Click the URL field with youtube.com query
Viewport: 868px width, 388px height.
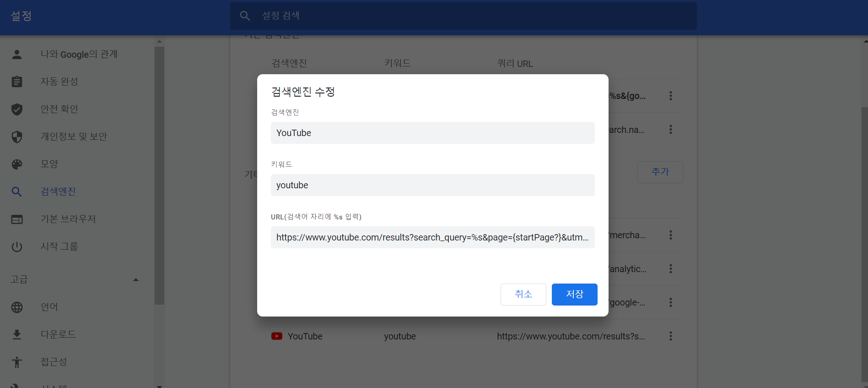coord(433,237)
